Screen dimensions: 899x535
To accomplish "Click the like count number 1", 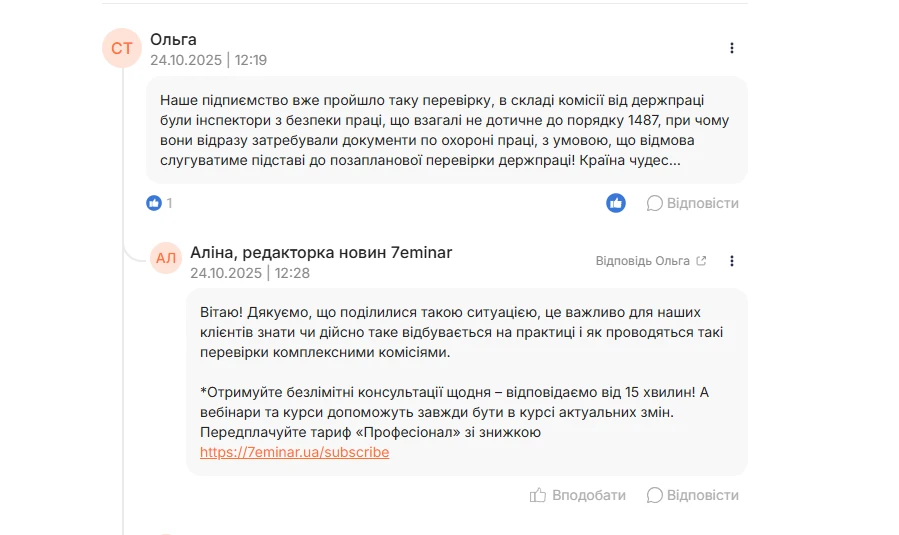I will point(169,203).
